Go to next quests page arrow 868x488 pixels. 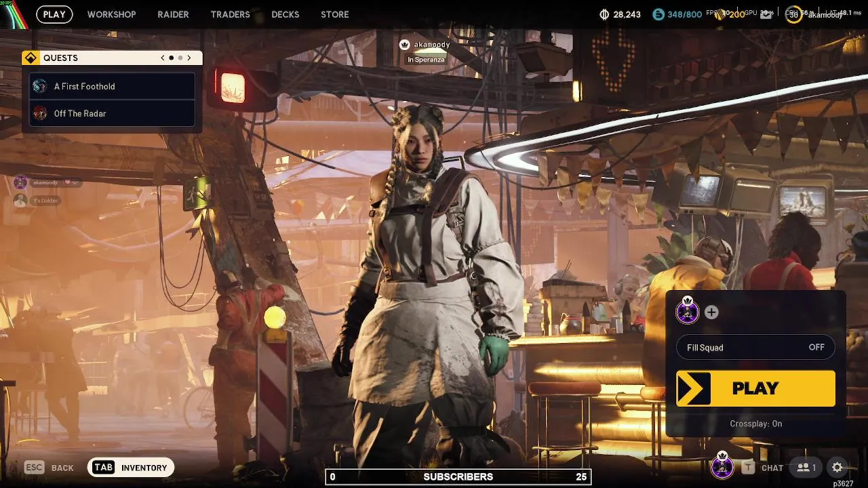(189, 58)
